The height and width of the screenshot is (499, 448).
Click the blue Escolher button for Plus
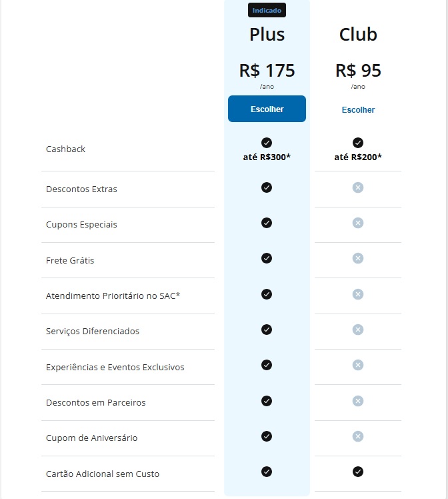267,109
